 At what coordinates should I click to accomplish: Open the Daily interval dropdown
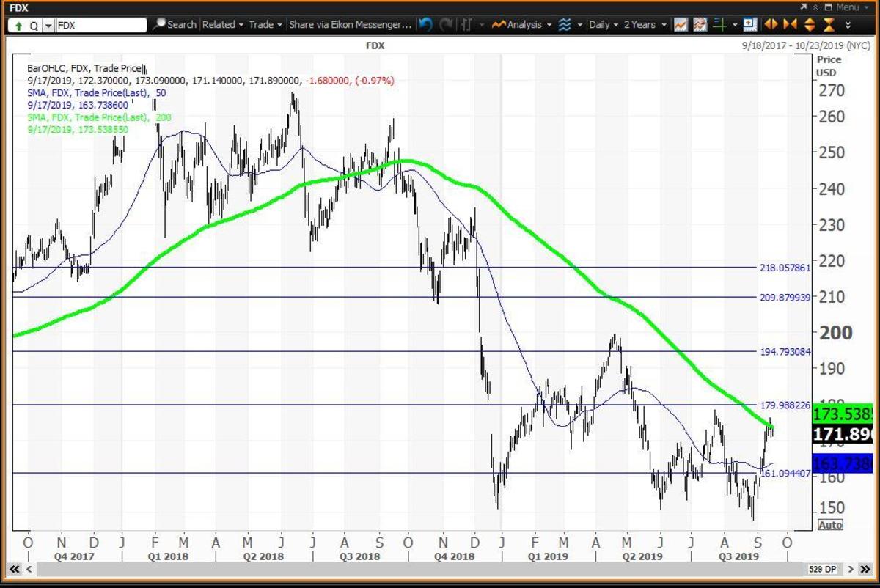tap(602, 24)
